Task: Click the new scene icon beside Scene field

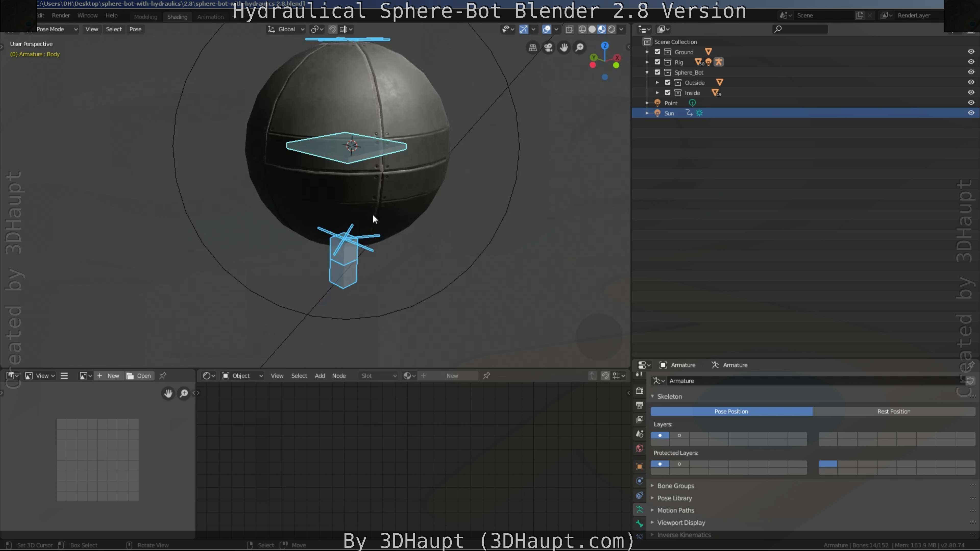Action: tap(859, 15)
